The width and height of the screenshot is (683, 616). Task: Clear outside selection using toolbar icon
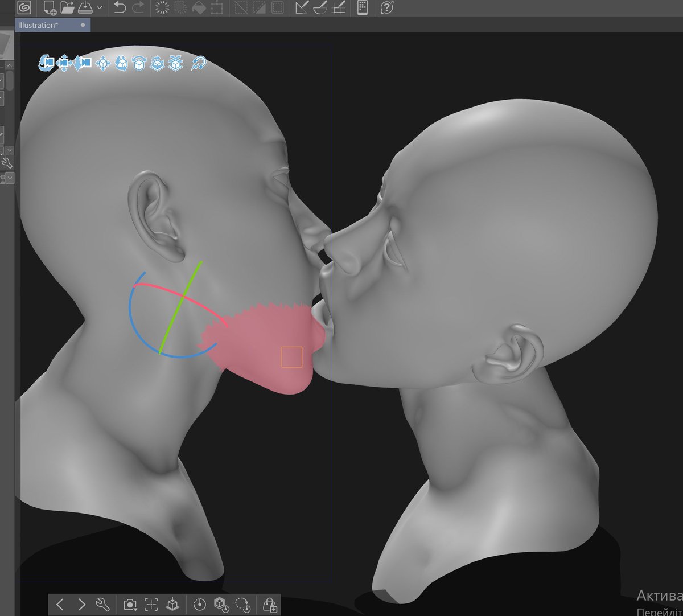pos(181,7)
